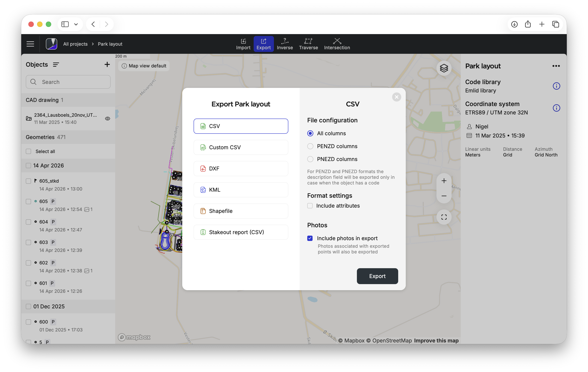The width and height of the screenshot is (588, 372).
Task: Open the Objects sort filter icon
Action: click(x=56, y=64)
